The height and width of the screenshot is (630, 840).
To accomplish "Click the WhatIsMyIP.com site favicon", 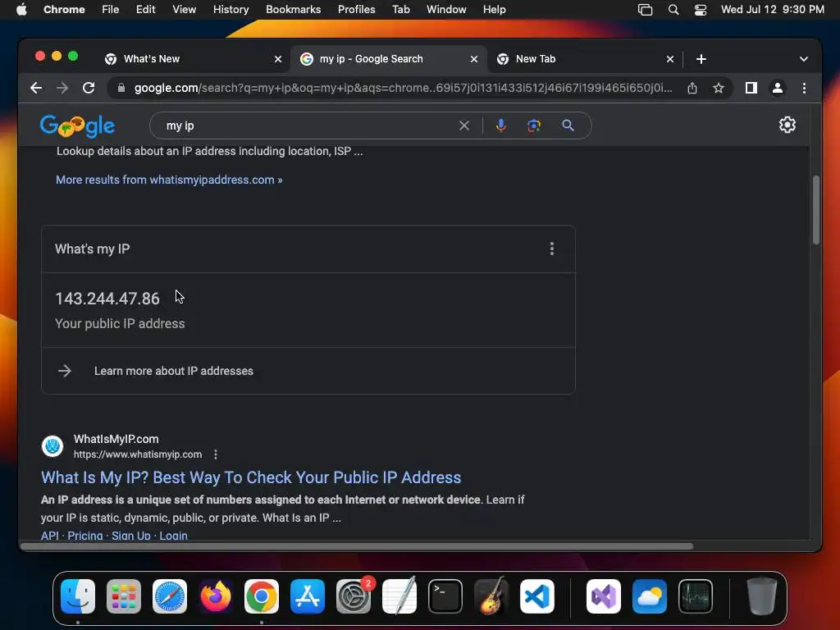I will click(x=52, y=445).
